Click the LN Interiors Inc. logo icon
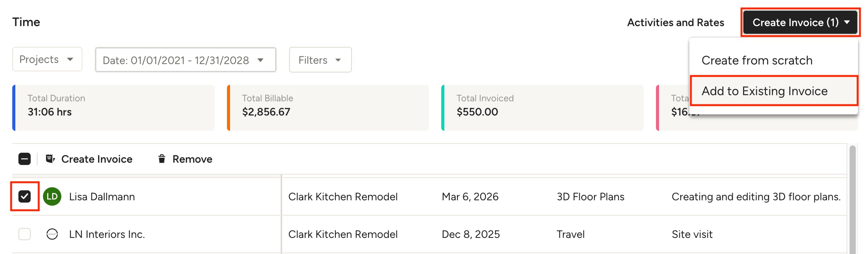Viewport: 868px width, 254px height. coord(52,234)
